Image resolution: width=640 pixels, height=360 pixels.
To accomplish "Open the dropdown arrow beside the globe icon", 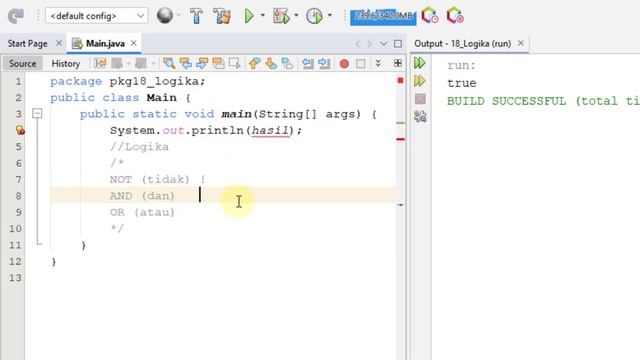I will [x=179, y=16].
